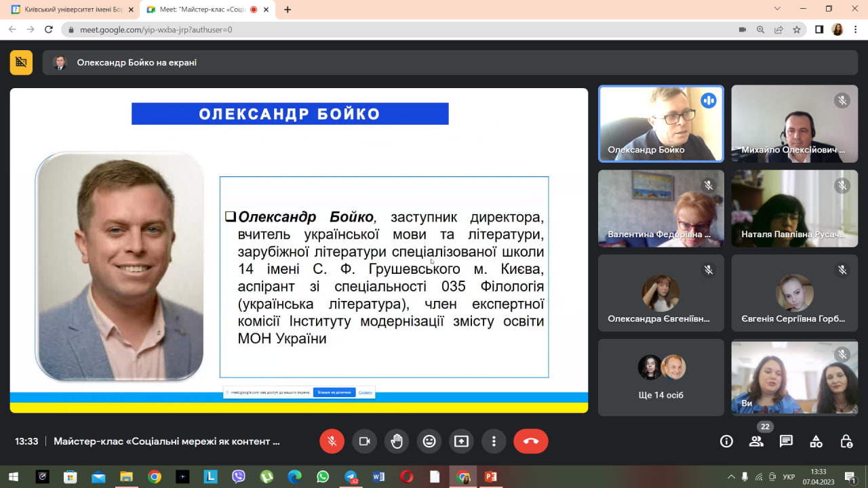
Task: Open meeting details info icon
Action: [726, 441]
